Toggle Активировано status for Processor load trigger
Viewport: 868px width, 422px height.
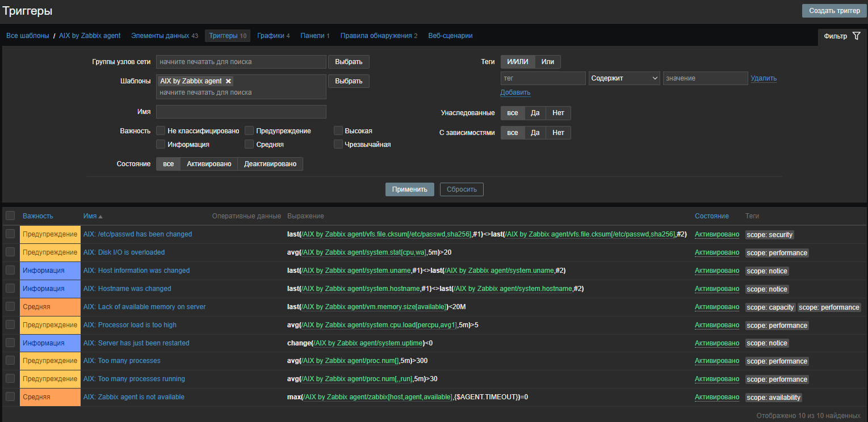(716, 325)
